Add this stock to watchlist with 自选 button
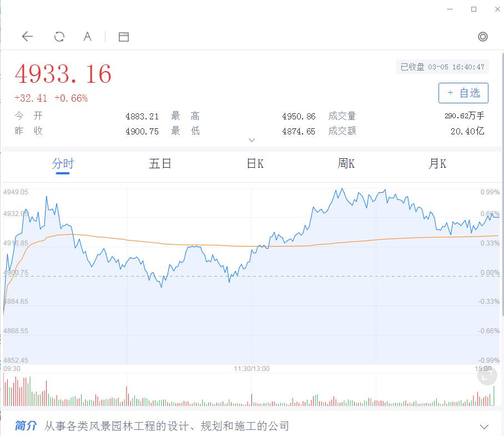The height and width of the screenshot is (436, 504). point(463,93)
